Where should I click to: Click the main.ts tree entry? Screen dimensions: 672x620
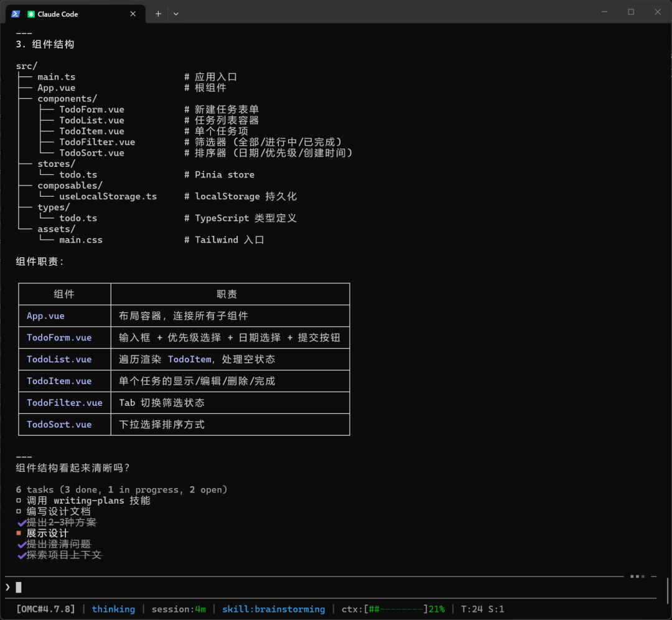57,77
